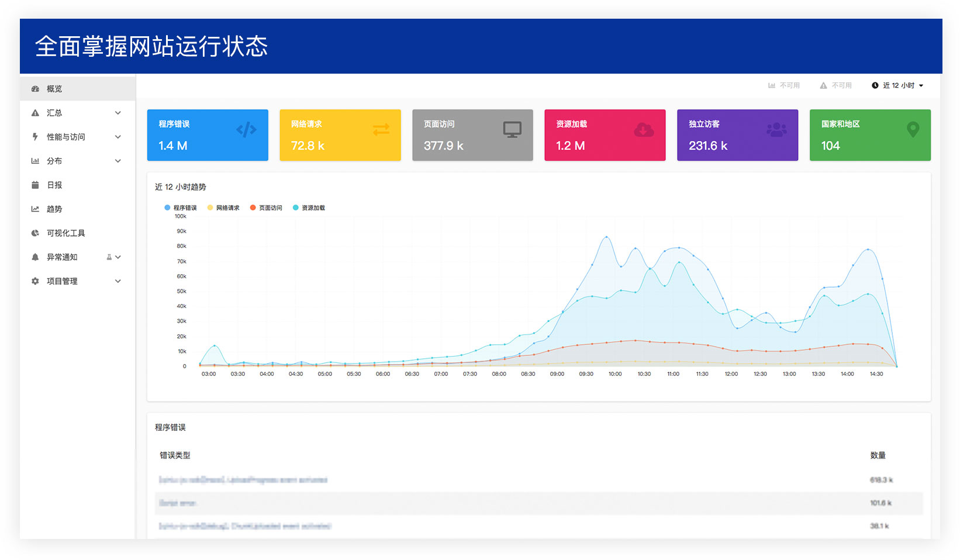The image size is (960, 560).
Task: Click the alert triangle icon next to second 不可用
Action: (x=823, y=85)
